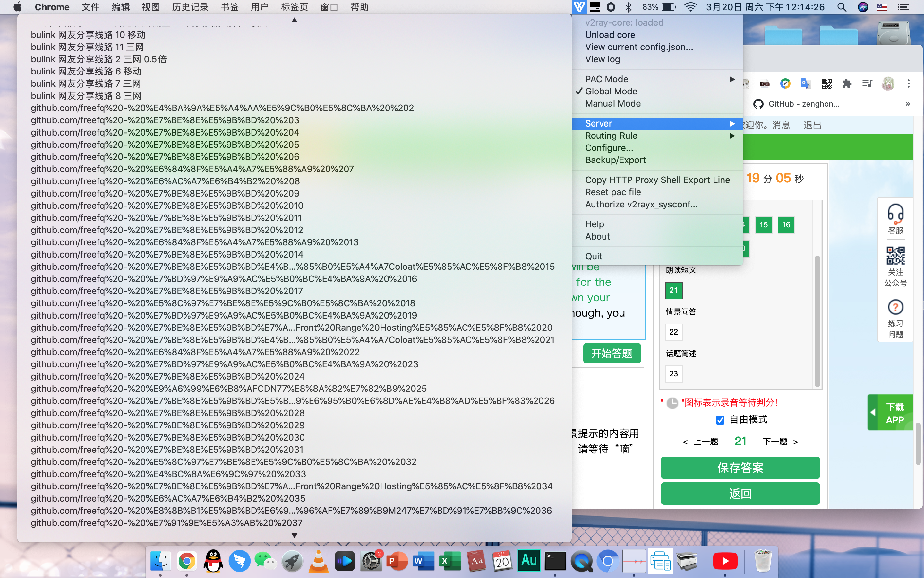The image size is (924, 578).
Task: Click the 保存答案 button
Action: 740,468
